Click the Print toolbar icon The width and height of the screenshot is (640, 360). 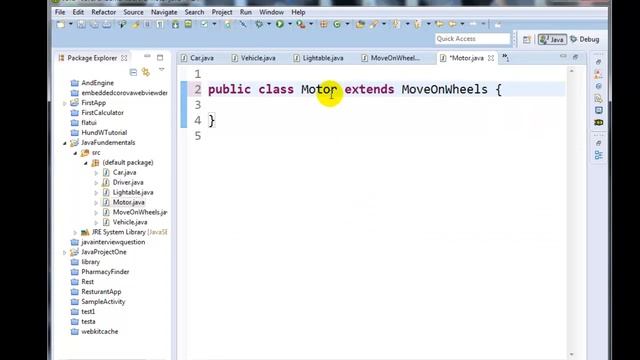pyautogui.click(x=107, y=24)
